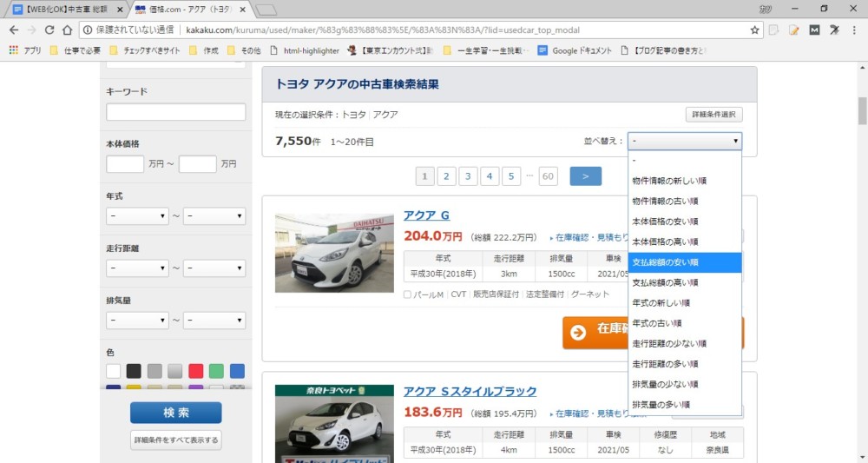This screenshot has height=463, width=868.
Task: Expand the 排気量 minimum dropdown
Action: click(x=137, y=321)
